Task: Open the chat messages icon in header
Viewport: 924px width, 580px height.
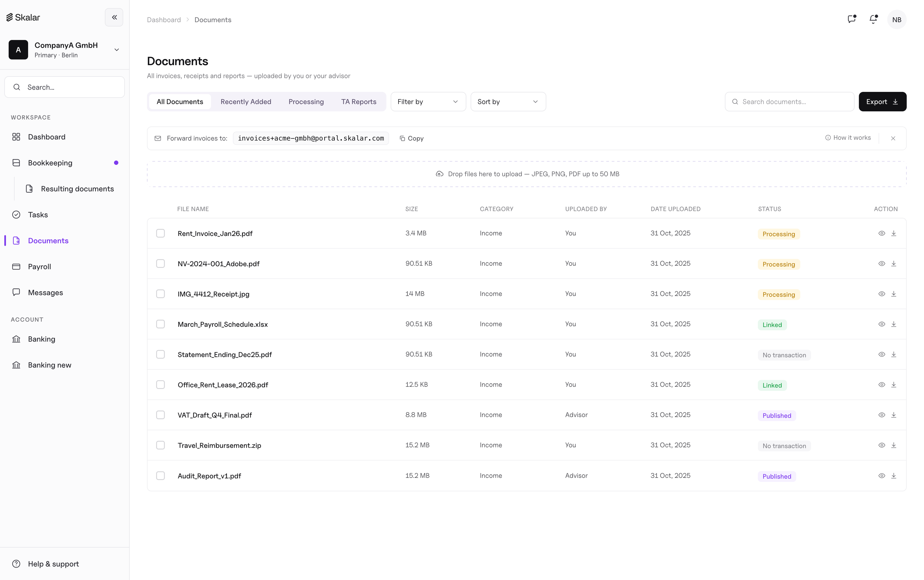Action: [852, 19]
